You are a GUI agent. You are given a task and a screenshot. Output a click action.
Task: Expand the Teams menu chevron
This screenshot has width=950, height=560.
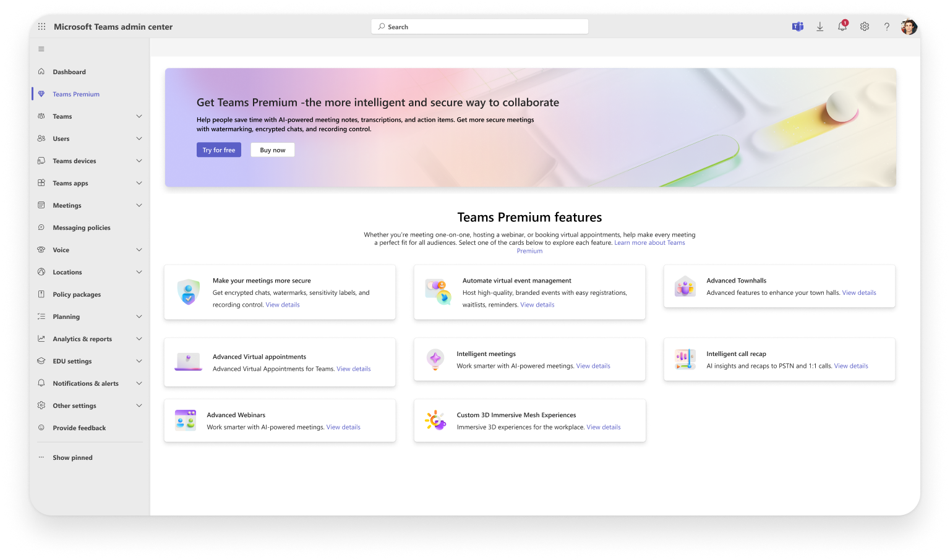point(139,116)
